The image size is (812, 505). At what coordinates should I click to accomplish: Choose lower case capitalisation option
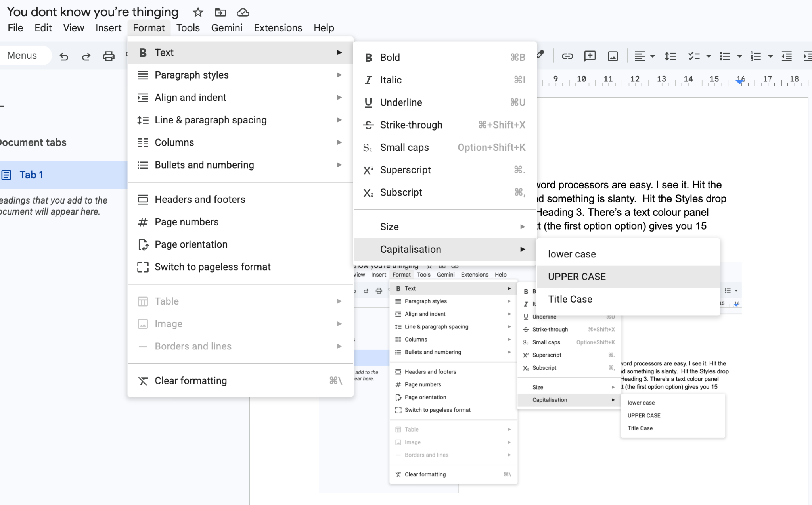click(628, 254)
